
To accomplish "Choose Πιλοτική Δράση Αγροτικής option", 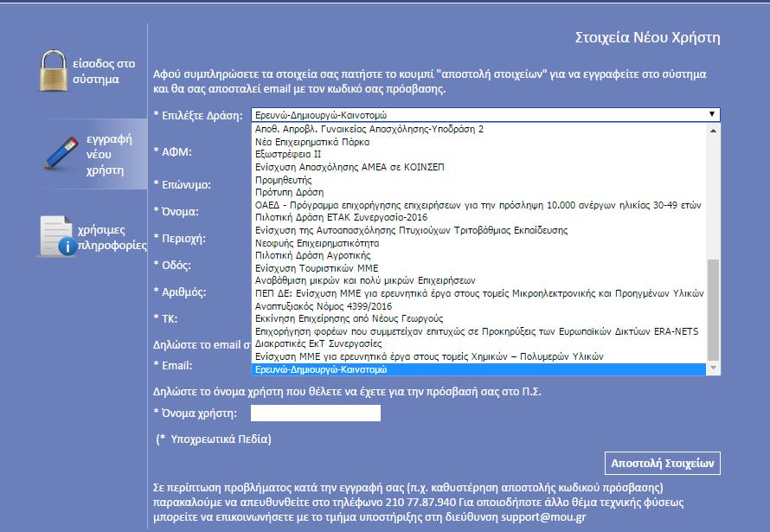I will pos(478,254).
